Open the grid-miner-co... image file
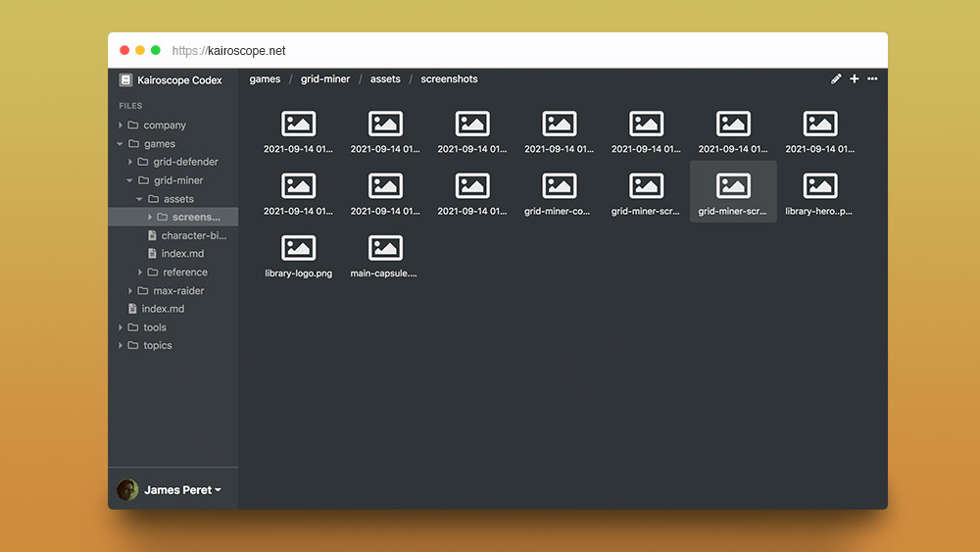The height and width of the screenshot is (552, 980). pos(559,192)
